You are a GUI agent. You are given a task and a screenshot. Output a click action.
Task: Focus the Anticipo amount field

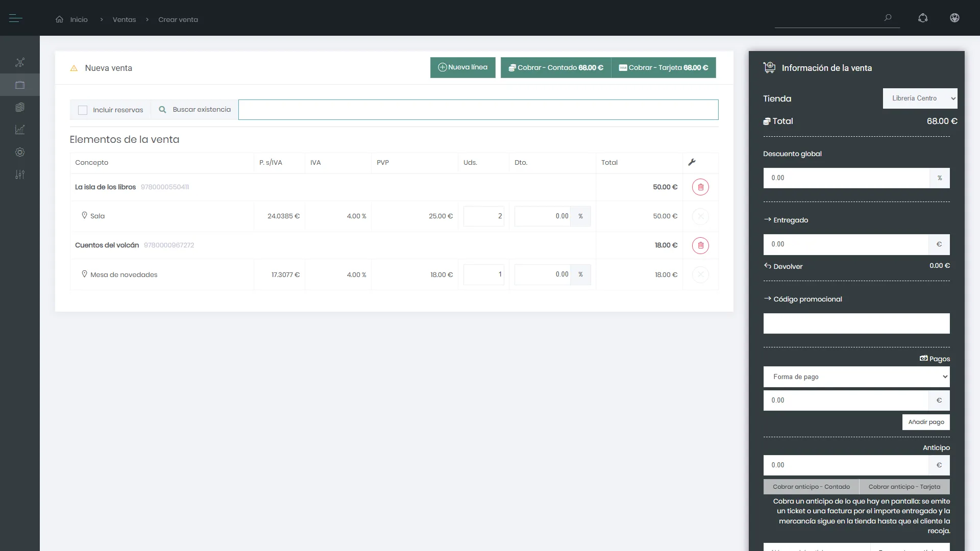(x=846, y=465)
